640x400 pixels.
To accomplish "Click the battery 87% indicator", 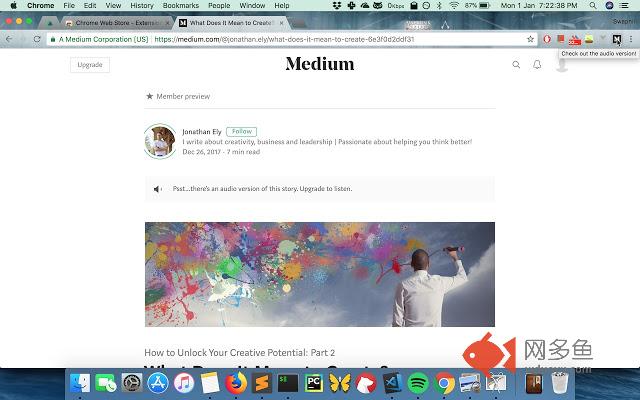I will pos(477,5).
